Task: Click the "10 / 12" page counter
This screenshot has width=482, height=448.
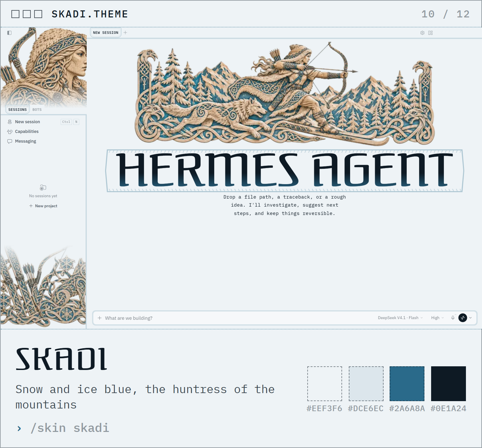Action: pyautogui.click(x=446, y=14)
